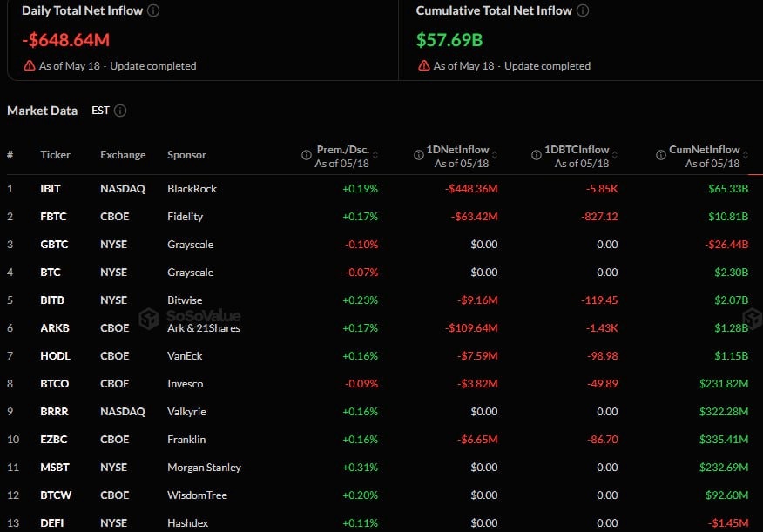Open the BTCW ticker row
This screenshot has width=763, height=532.
coord(56,495)
